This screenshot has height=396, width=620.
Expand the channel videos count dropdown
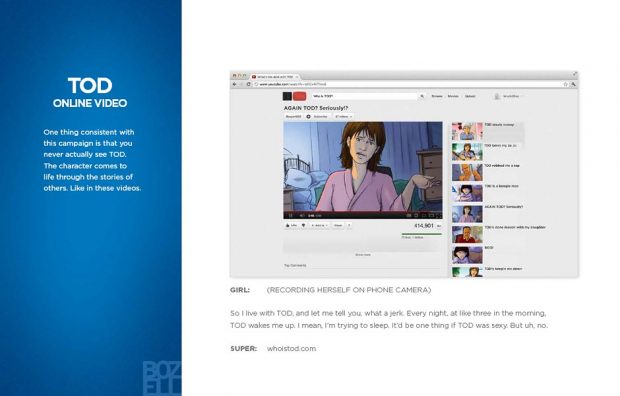pos(343,117)
